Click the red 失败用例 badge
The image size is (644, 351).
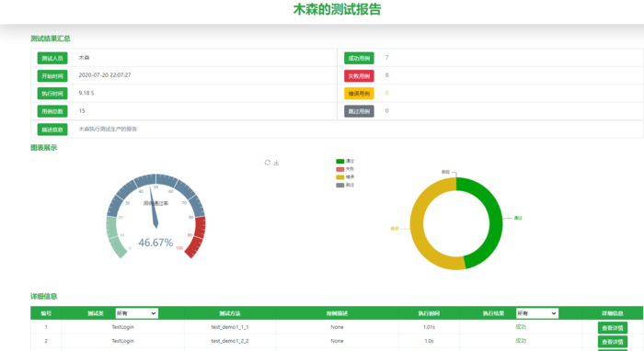point(359,76)
